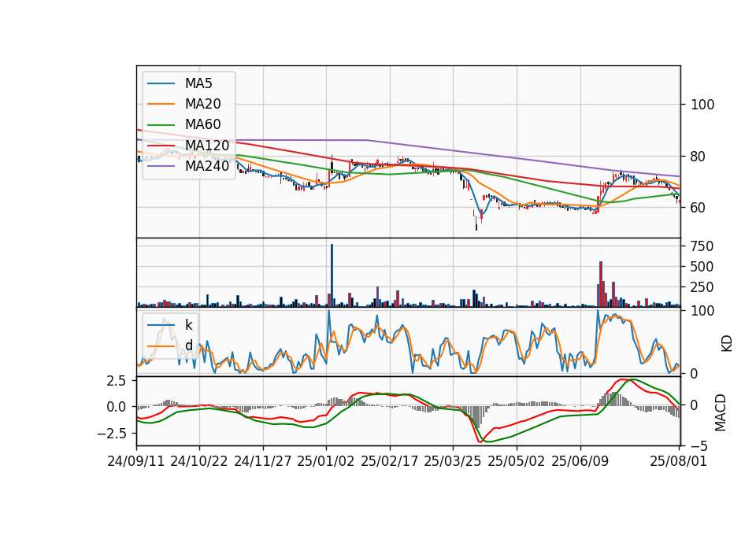Click the purple MA240 legend line sample
Screen dimensions: 756x543
(x=161, y=166)
